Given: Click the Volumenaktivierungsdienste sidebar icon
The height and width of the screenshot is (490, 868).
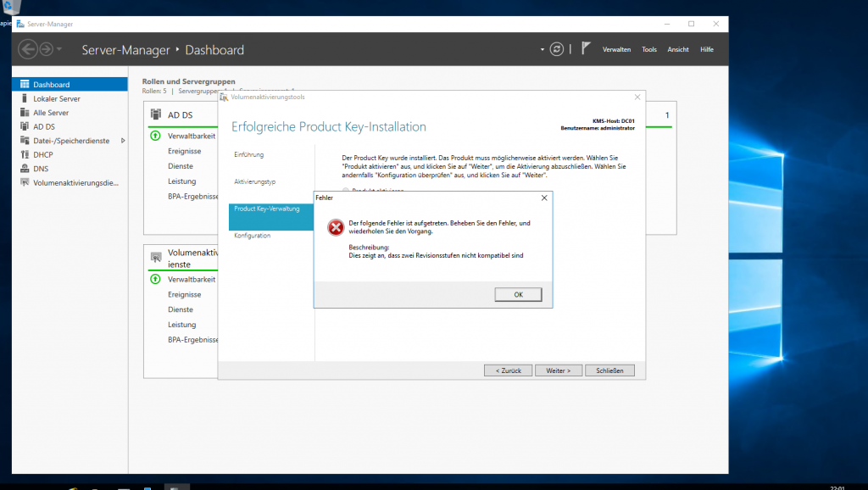Looking at the screenshot, I should (25, 182).
